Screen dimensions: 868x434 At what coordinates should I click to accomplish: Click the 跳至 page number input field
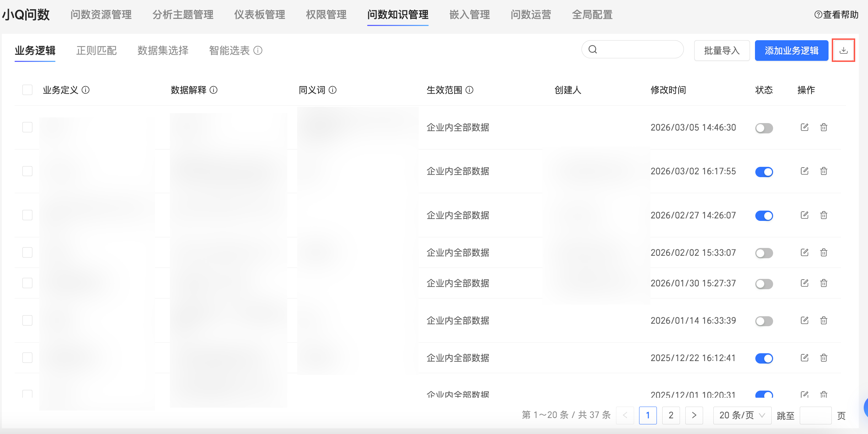pyautogui.click(x=815, y=415)
